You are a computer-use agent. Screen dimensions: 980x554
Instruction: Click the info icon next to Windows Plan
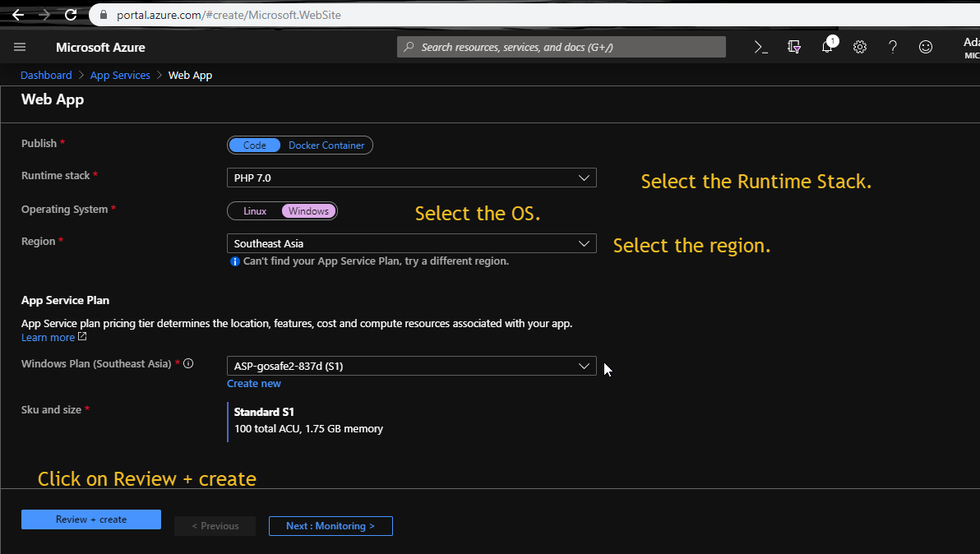[188, 362]
